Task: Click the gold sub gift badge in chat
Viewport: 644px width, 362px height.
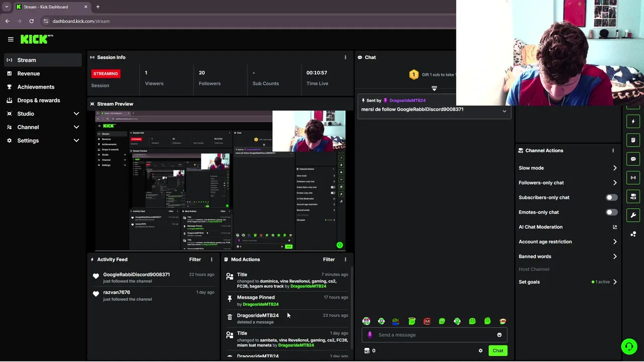Action: click(x=414, y=74)
